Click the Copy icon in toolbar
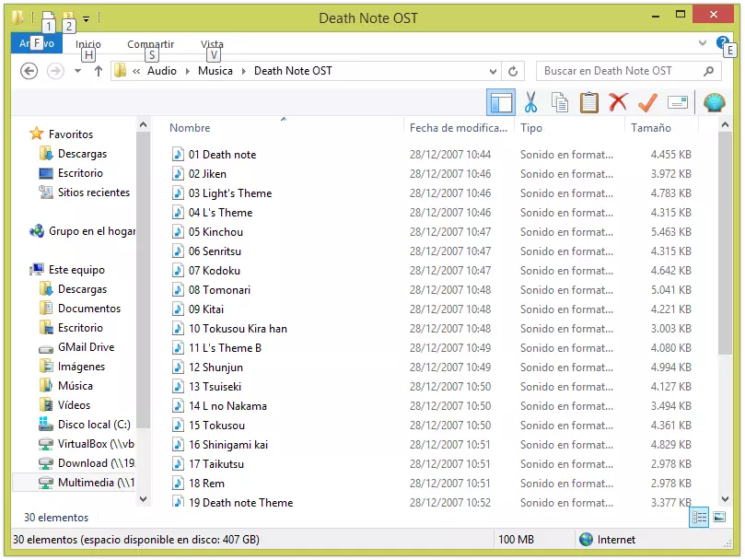 (559, 102)
